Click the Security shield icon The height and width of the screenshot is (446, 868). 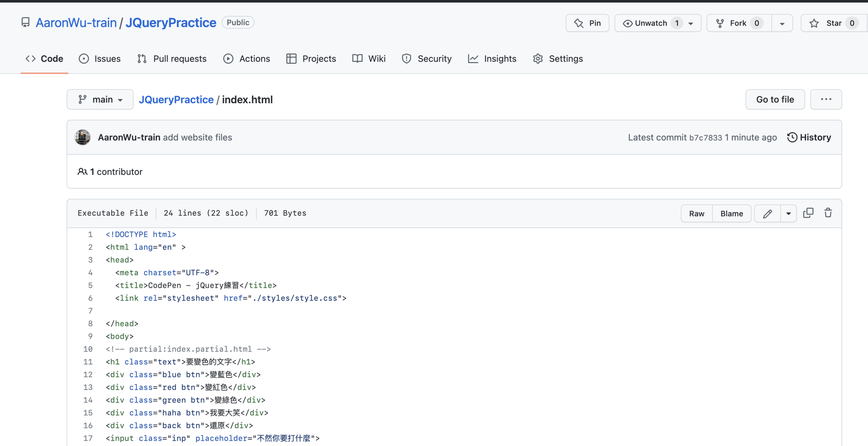click(407, 59)
